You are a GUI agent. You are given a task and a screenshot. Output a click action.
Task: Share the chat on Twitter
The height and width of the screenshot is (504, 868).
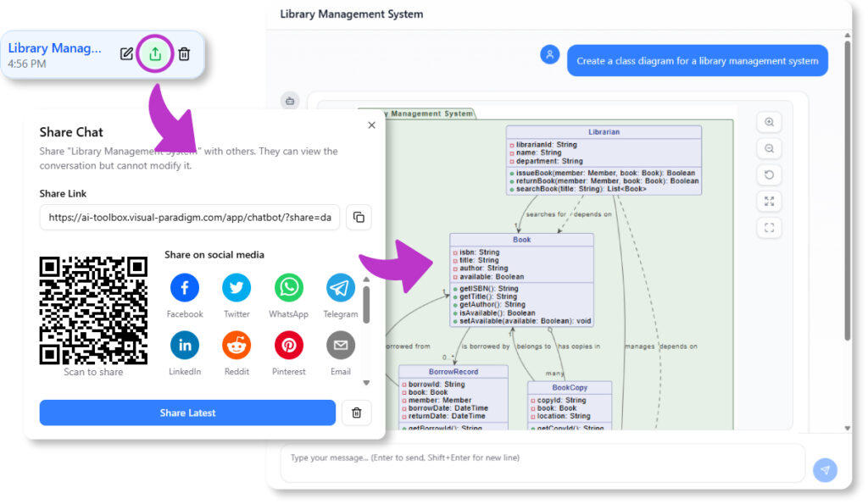236,288
